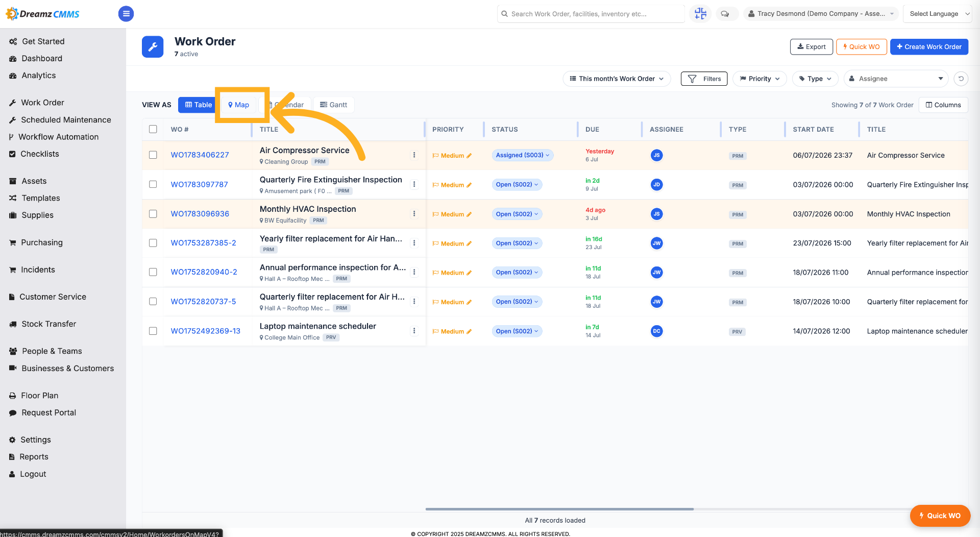The height and width of the screenshot is (537, 980).
Task: Check the box for WO1783096936
Action: point(153,213)
